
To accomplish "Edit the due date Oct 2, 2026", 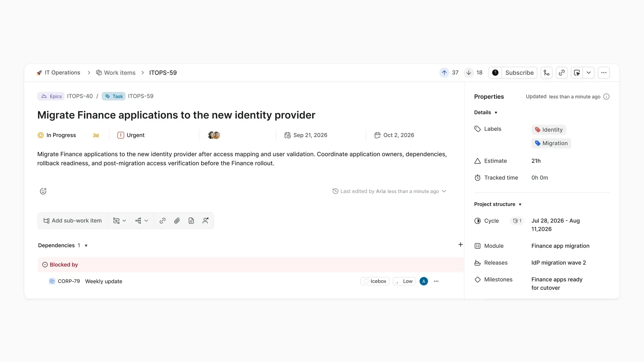I will coord(394,135).
